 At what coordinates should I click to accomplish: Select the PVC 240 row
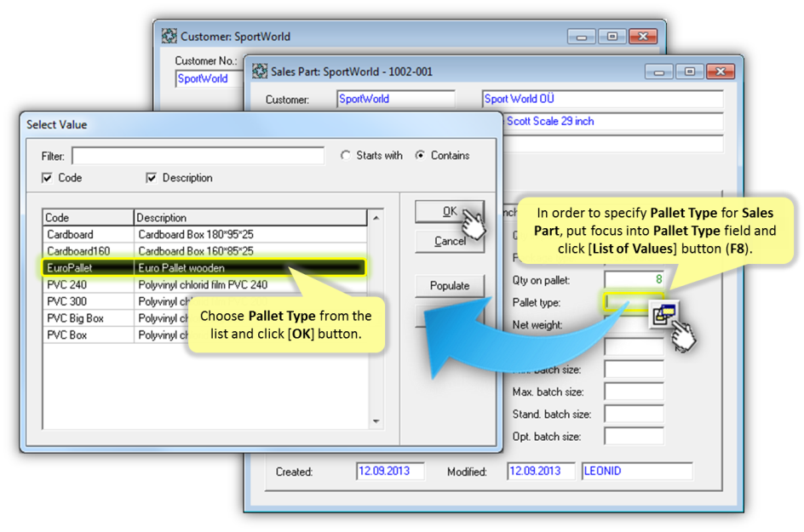point(204,284)
